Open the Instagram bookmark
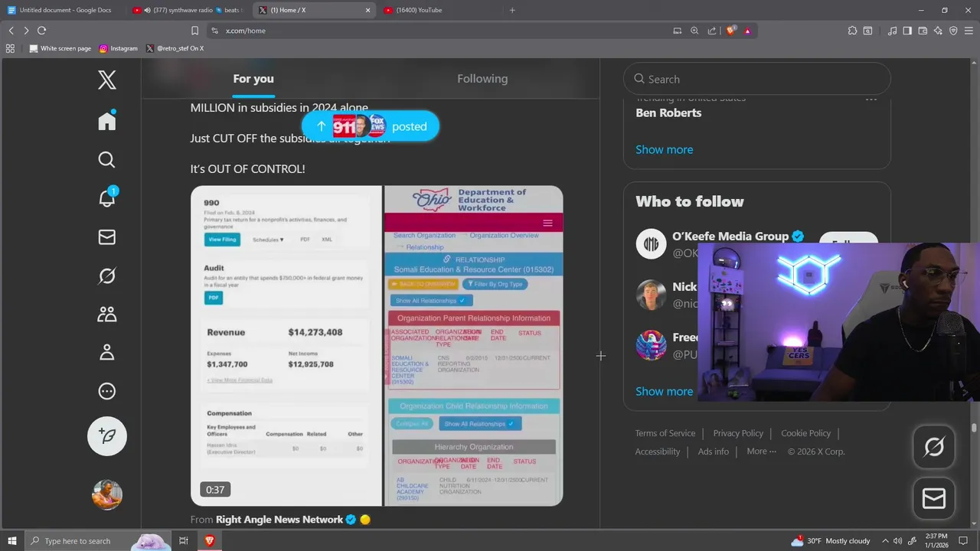 [118, 48]
